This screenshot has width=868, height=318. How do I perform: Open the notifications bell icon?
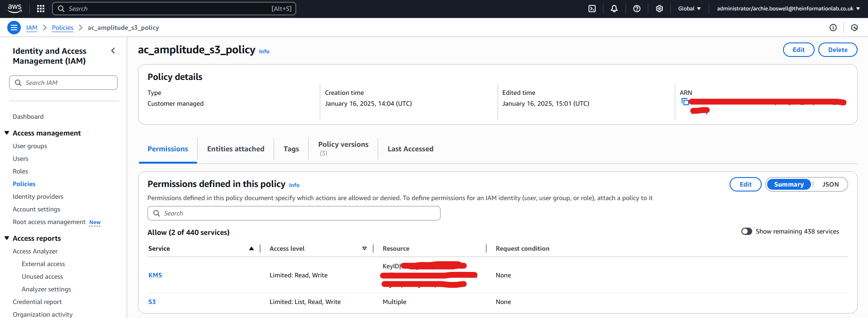click(614, 9)
